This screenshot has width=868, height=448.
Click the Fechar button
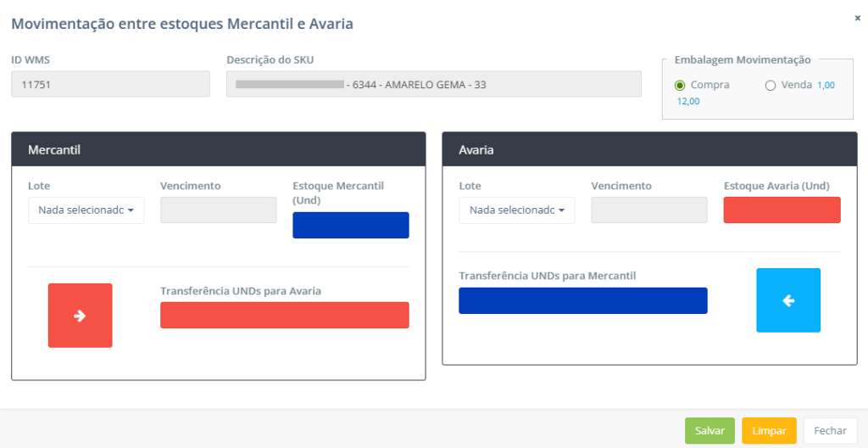(830, 431)
